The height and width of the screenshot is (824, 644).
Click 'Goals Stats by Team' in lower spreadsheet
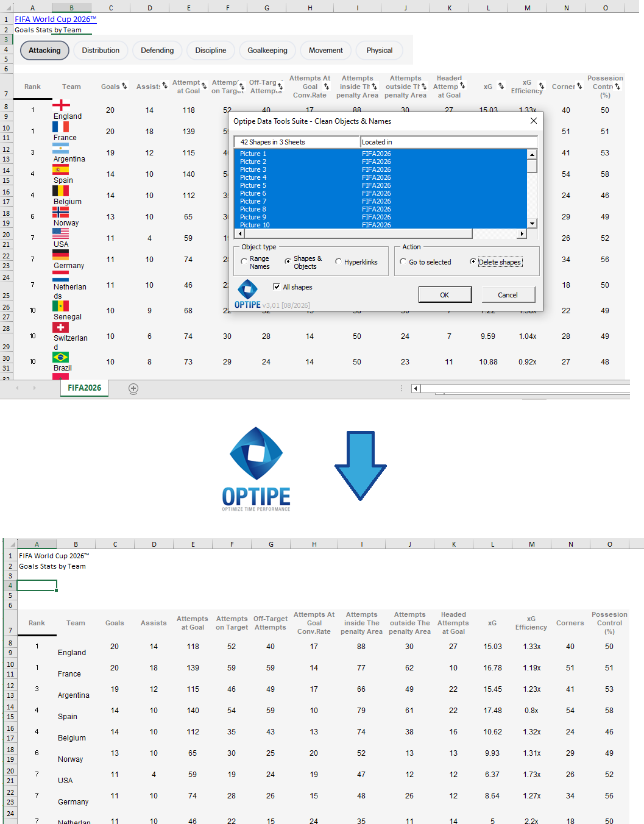tap(52, 566)
